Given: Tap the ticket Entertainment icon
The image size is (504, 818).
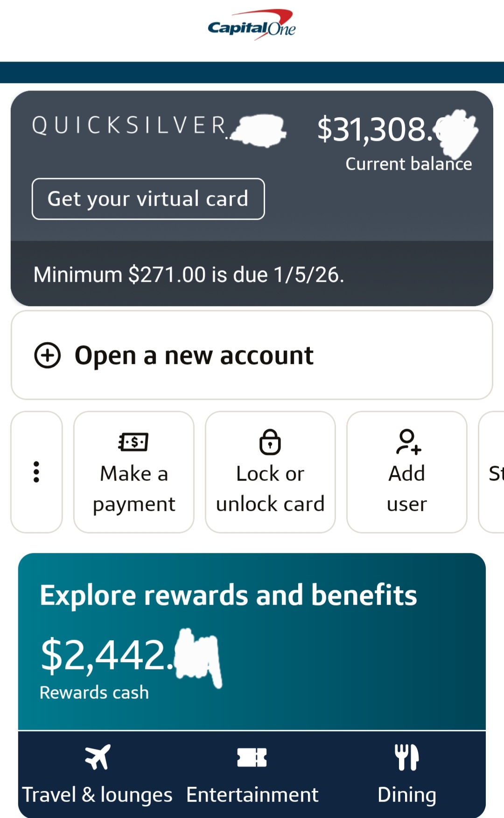Looking at the screenshot, I should click(252, 757).
